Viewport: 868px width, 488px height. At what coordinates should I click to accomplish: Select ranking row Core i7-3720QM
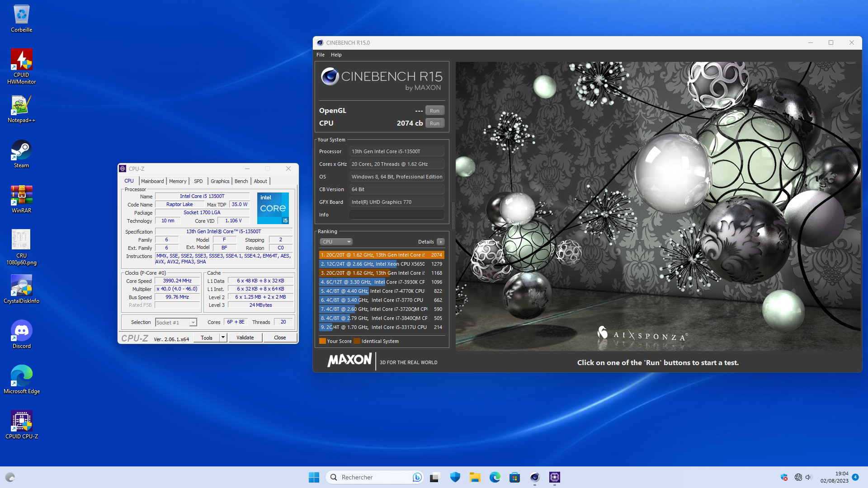(382, 309)
